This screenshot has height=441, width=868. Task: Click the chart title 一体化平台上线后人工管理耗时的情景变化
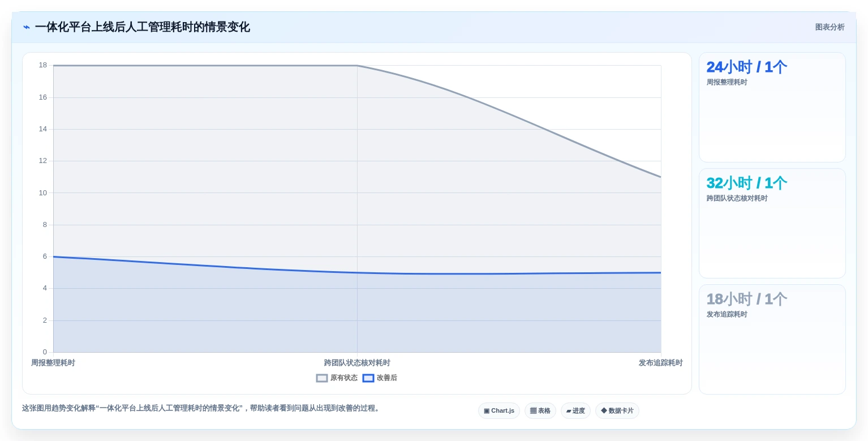pos(142,27)
